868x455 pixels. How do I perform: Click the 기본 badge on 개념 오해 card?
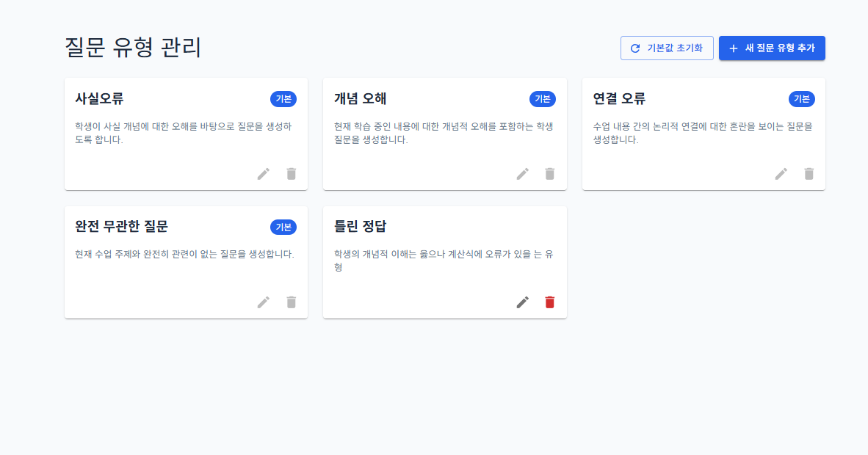click(543, 99)
